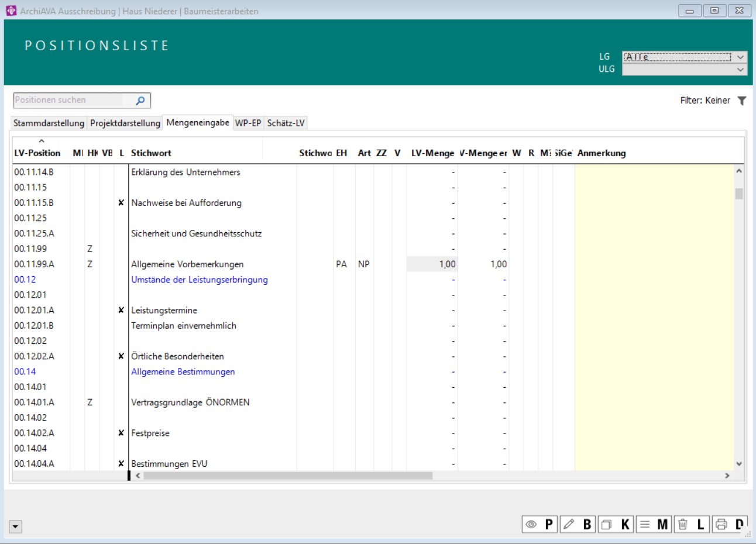Open the Schätz-LV tab

pos(286,123)
